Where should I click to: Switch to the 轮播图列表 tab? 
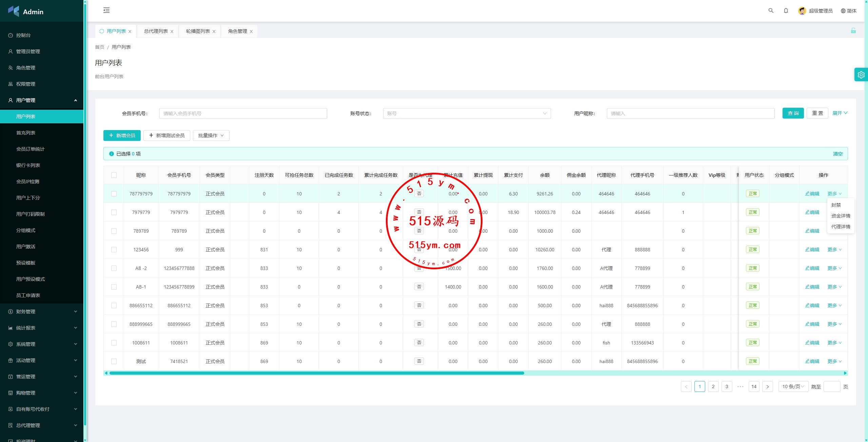point(198,31)
